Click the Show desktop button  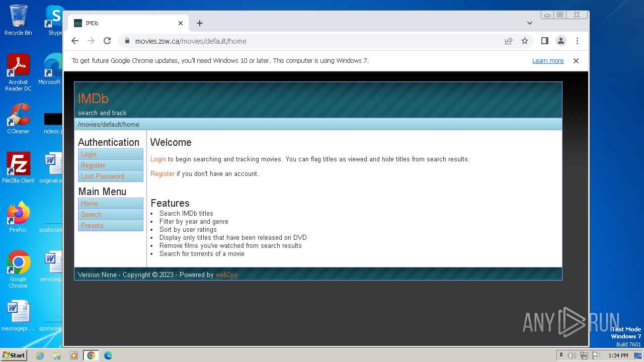(x=638, y=355)
